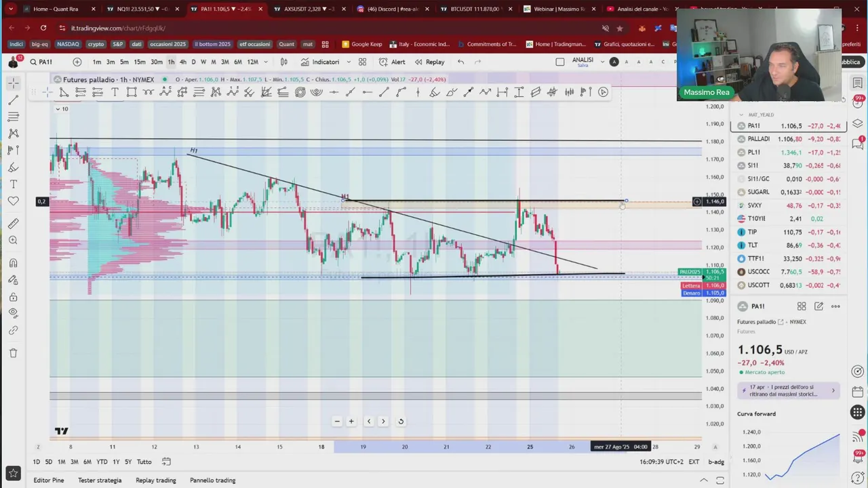Delete drawings with trash icon
Viewport: 868px width, 488px height.
click(13, 352)
